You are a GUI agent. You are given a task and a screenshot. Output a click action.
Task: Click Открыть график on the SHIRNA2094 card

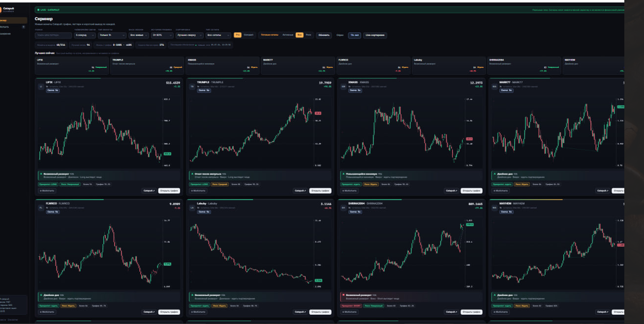471,312
